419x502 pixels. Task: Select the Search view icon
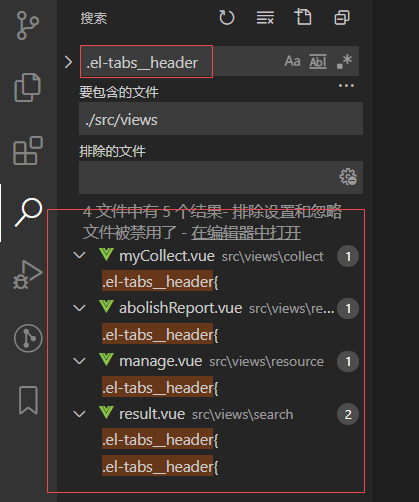point(29,212)
